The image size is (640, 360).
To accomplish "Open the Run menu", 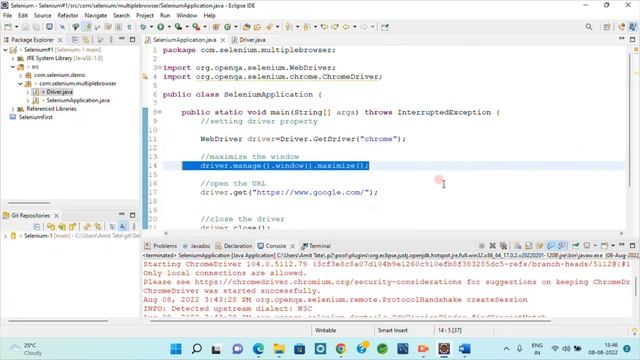I will point(165,16).
